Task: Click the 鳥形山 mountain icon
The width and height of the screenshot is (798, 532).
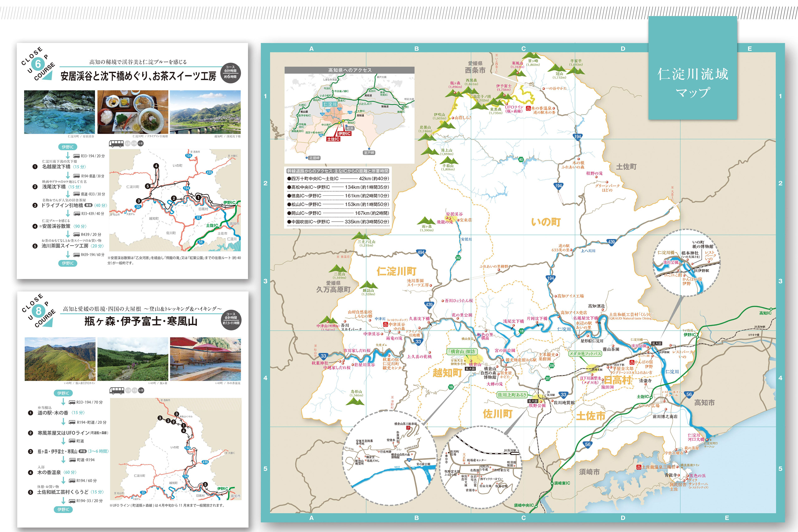Action: [x=355, y=402]
